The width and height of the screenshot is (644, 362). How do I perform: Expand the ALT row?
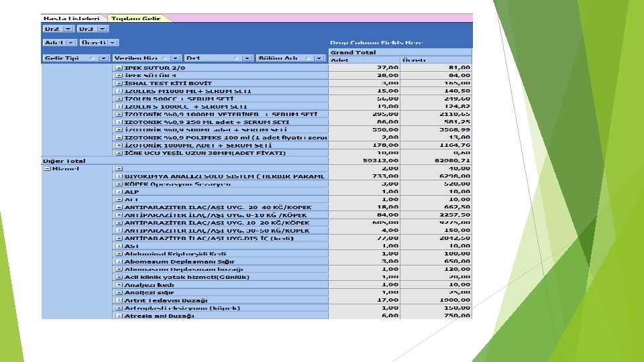[119, 200]
